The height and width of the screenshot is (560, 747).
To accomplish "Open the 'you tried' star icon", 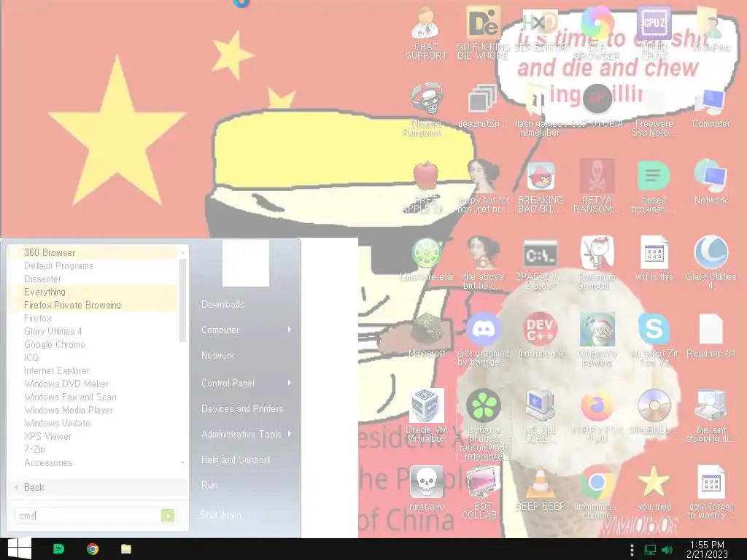I will [x=654, y=489].
